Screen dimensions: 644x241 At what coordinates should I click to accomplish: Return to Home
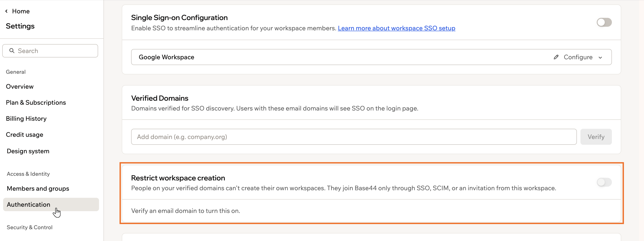click(x=21, y=11)
